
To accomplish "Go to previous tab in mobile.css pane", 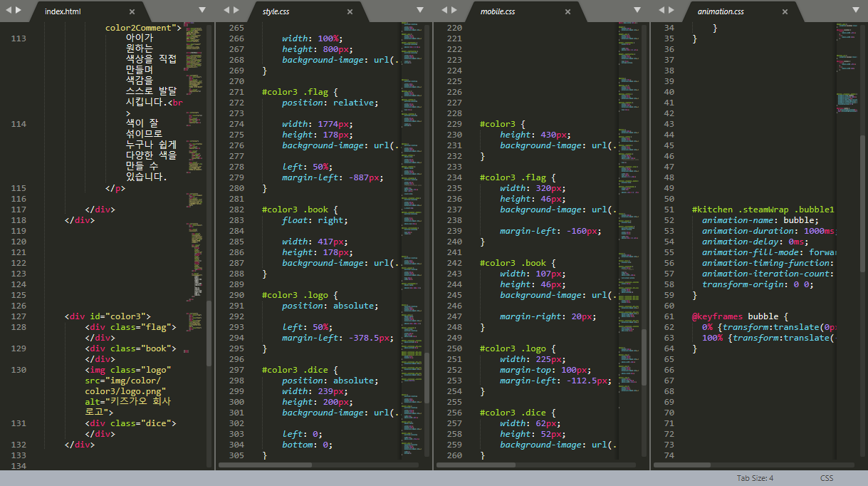I will pyautogui.click(x=444, y=10).
